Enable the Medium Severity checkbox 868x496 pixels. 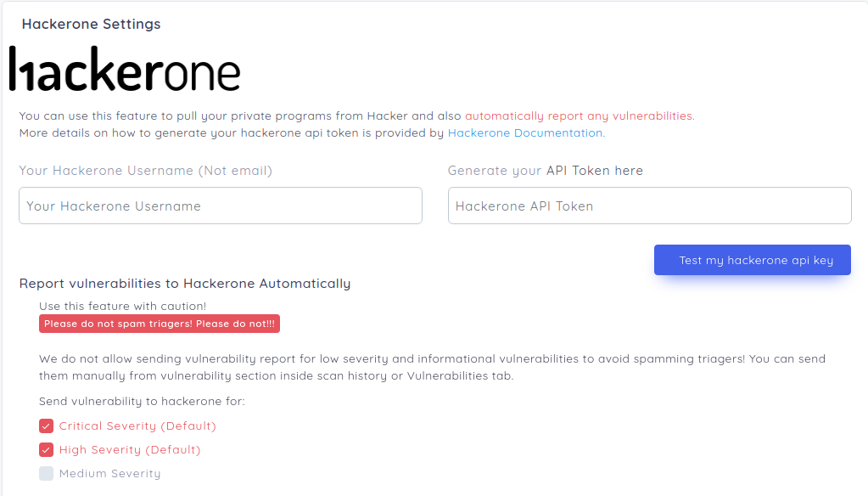pyautogui.click(x=47, y=474)
